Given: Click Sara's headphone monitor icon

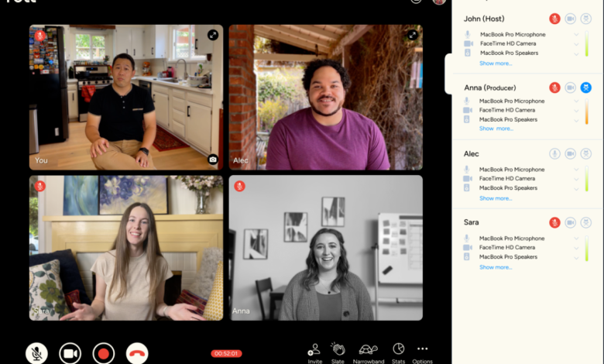Looking at the screenshot, I should pyautogui.click(x=586, y=222).
